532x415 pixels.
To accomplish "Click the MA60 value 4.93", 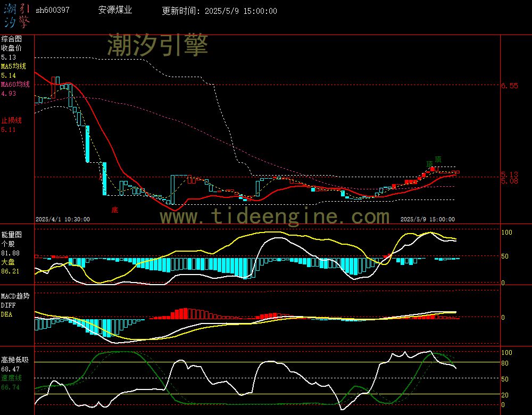I will click(x=9, y=93).
